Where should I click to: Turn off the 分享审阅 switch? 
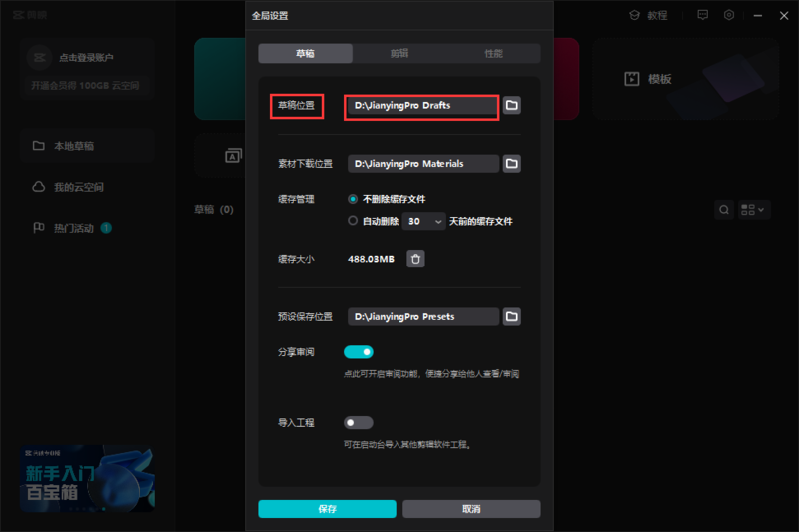(358, 351)
